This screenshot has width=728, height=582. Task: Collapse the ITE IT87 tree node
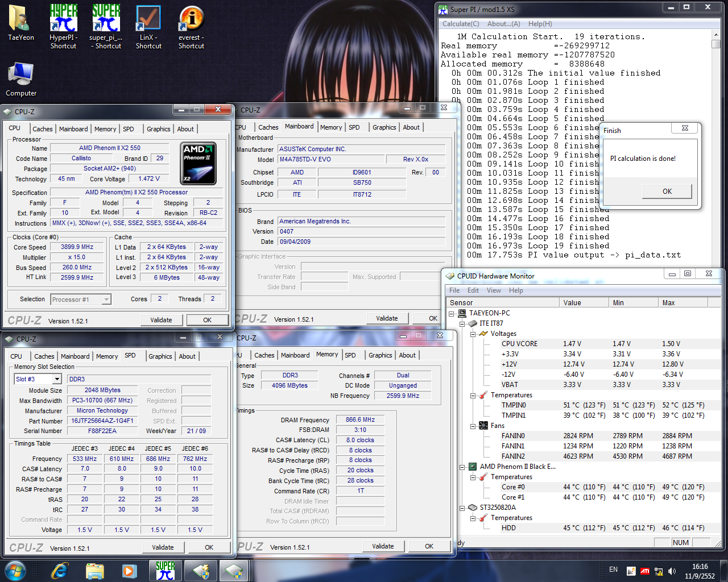(x=462, y=323)
